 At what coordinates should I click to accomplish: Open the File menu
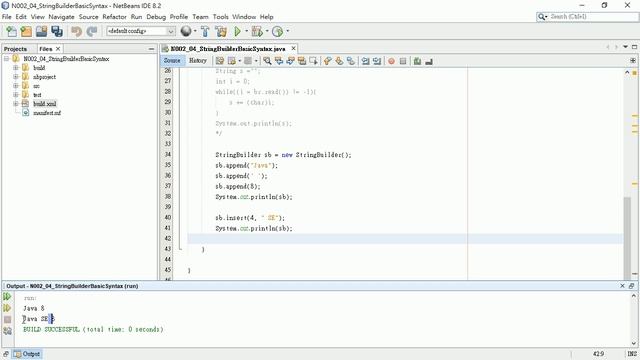pos(7,17)
